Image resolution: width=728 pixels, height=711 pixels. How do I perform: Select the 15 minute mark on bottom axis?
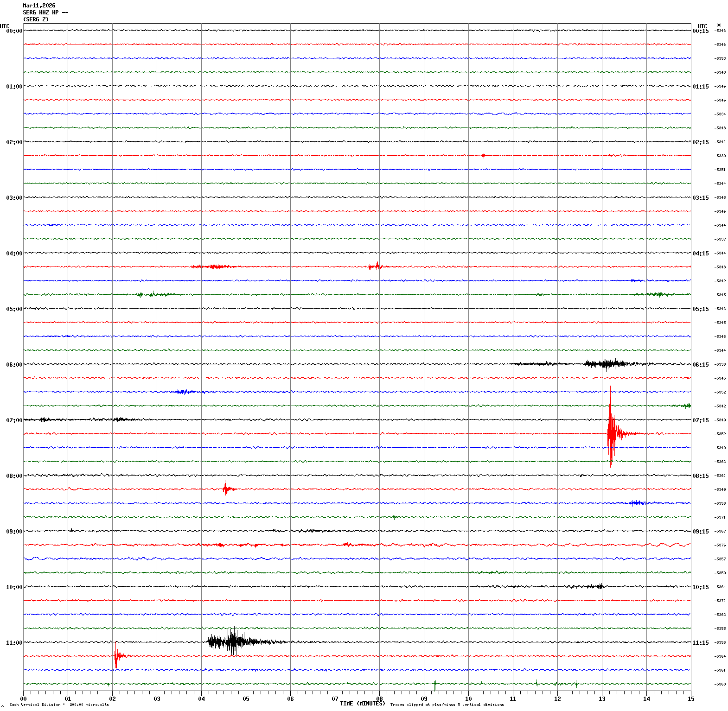pos(690,699)
